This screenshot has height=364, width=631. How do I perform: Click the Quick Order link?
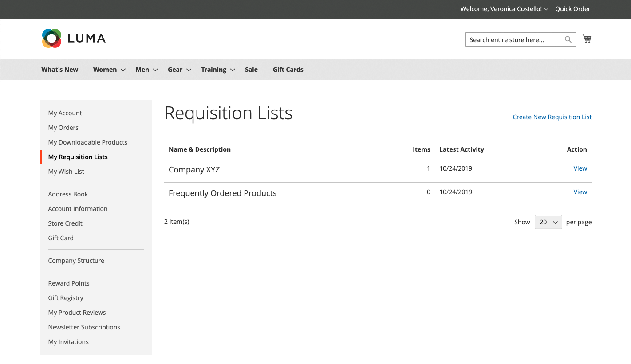pos(572,8)
